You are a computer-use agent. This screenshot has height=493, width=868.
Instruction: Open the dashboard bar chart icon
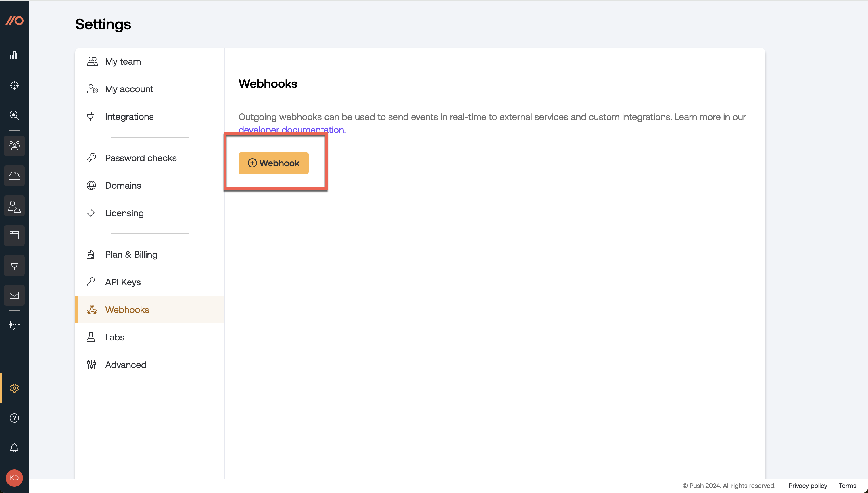[x=14, y=55]
